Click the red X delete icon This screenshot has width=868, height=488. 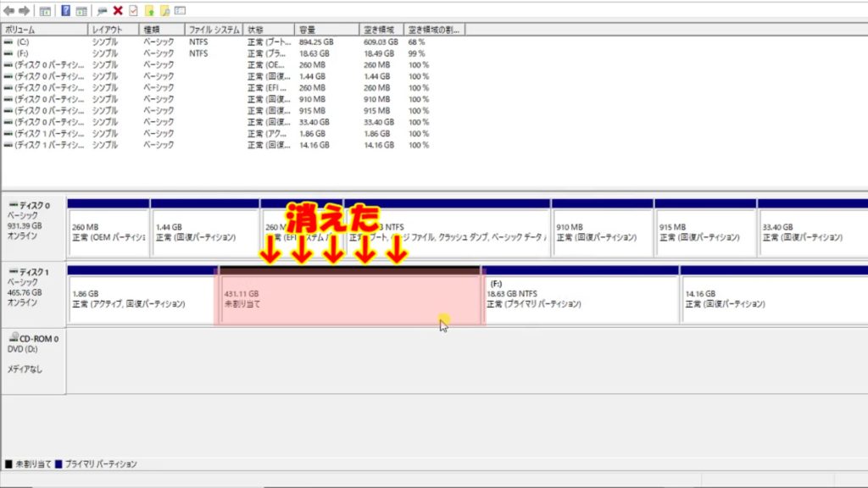coord(118,11)
